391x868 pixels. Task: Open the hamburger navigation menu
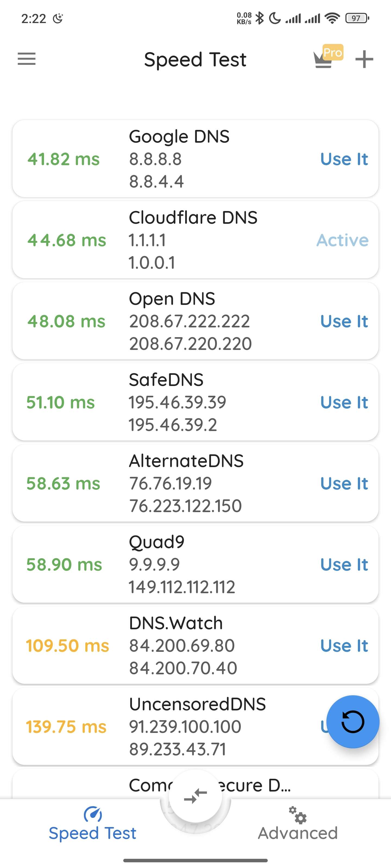[27, 59]
